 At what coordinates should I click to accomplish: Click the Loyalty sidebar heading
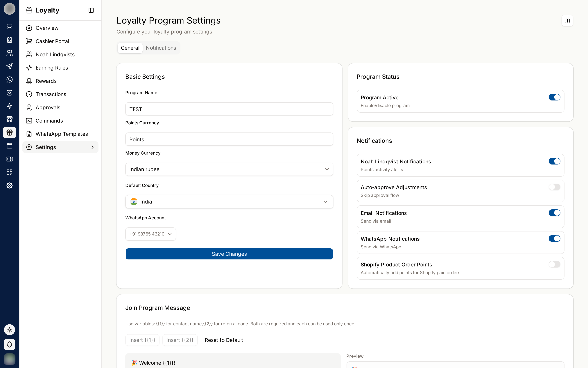pyautogui.click(x=47, y=10)
